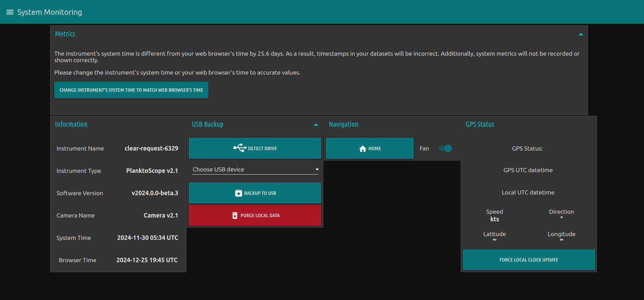The width and height of the screenshot is (644, 300).
Task: Click the Information panel heading
Action: coord(71,124)
